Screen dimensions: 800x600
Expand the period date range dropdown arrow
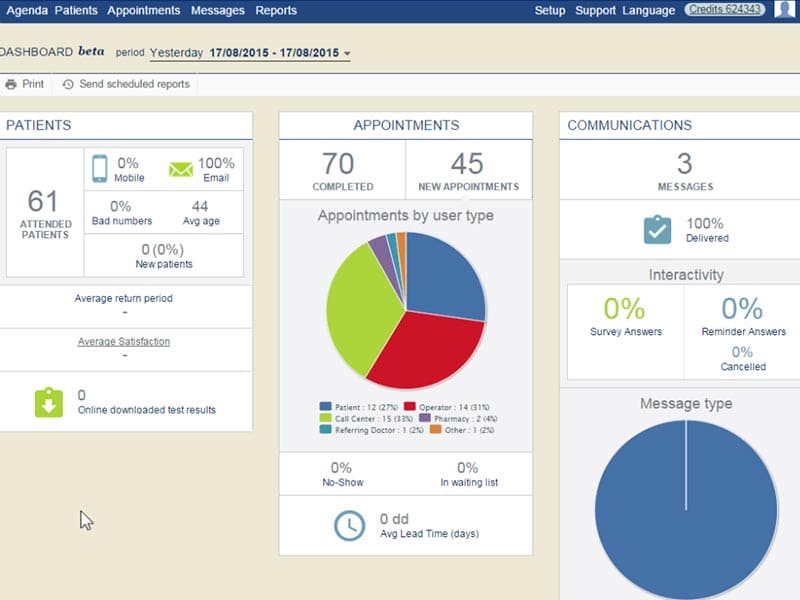coord(347,53)
